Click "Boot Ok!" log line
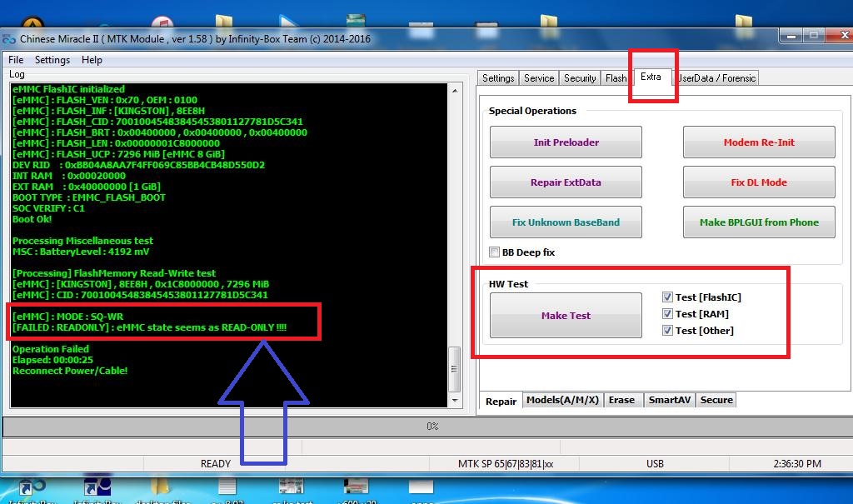The width and height of the screenshot is (853, 504). pos(32,219)
